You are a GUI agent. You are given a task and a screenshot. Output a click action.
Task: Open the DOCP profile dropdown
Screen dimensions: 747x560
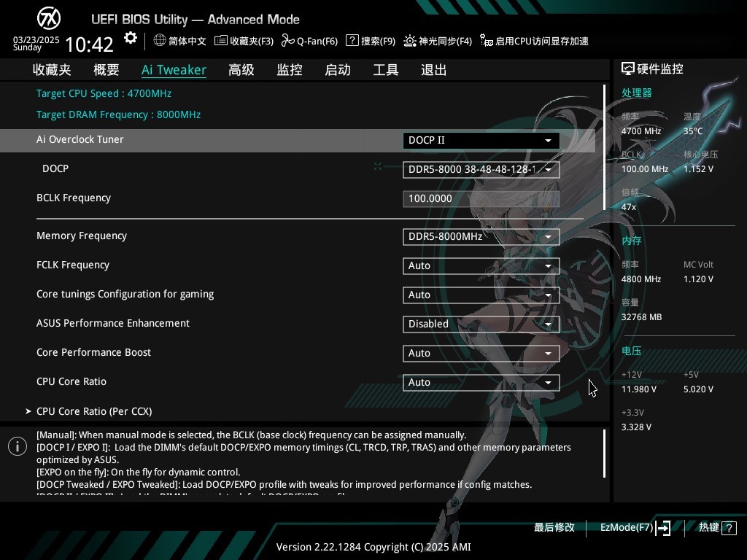[x=481, y=169]
